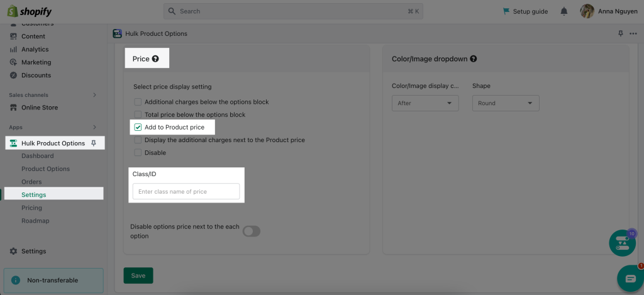Unpin Hulk Product Options in sidebar
Image resolution: width=644 pixels, height=295 pixels.
[94, 143]
